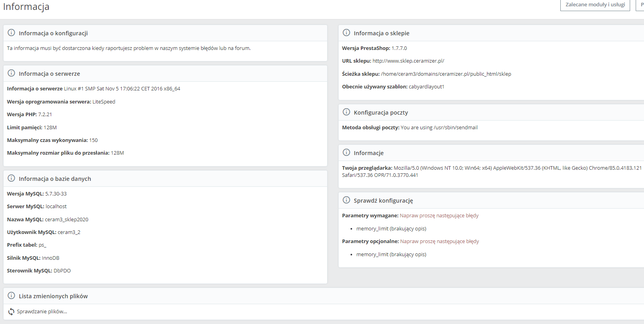This screenshot has height=324, width=644.
Task: Select the Linux #1 SMP server info text
Action: point(122,89)
